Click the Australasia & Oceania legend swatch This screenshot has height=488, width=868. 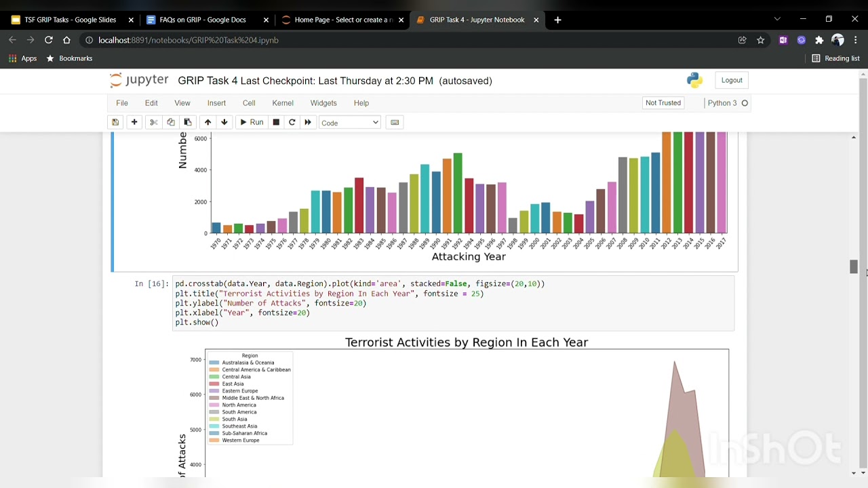tap(214, 363)
